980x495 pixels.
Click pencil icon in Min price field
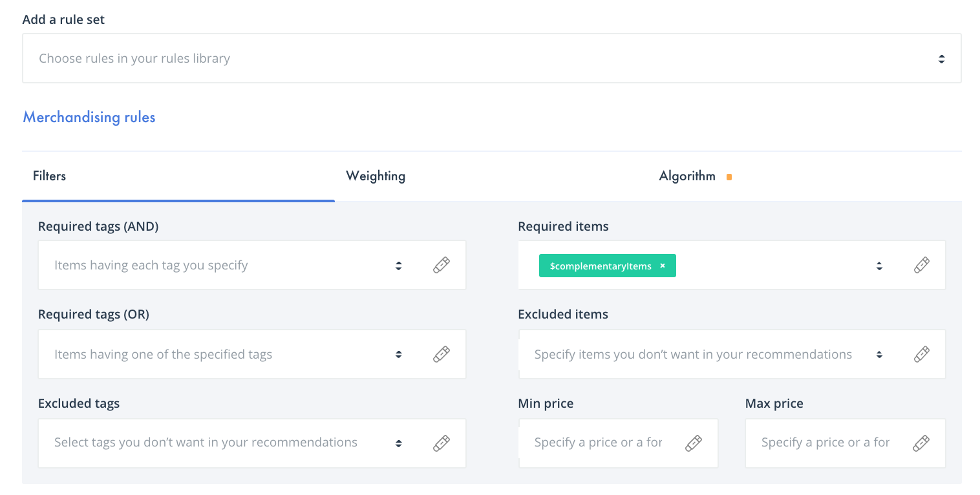pyautogui.click(x=694, y=443)
